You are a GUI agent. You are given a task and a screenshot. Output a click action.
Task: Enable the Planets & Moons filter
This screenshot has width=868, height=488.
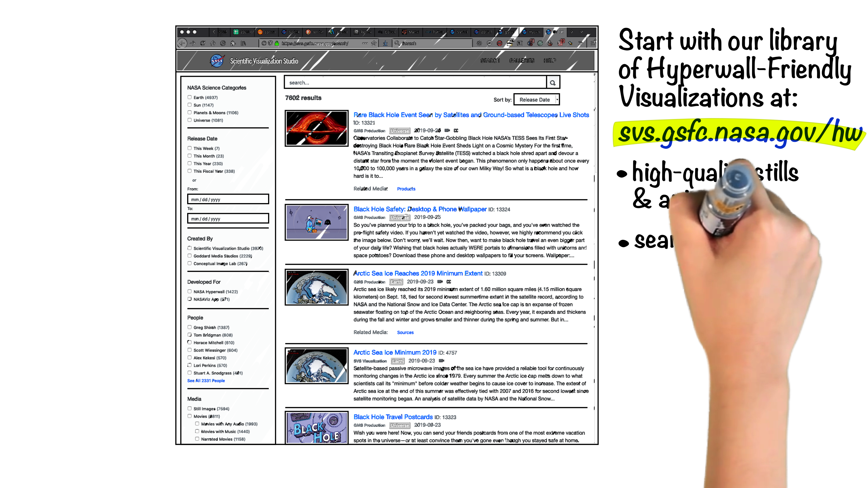(x=189, y=113)
